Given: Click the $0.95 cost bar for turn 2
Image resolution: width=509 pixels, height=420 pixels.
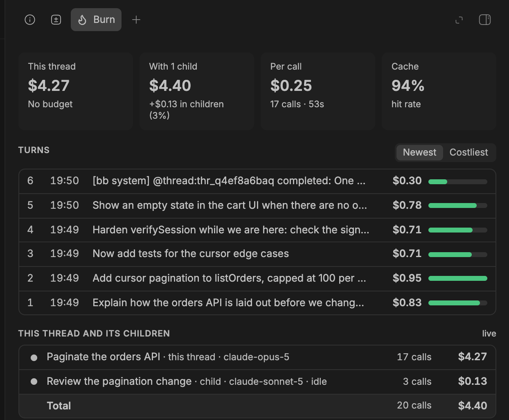Looking at the screenshot, I should [x=458, y=278].
